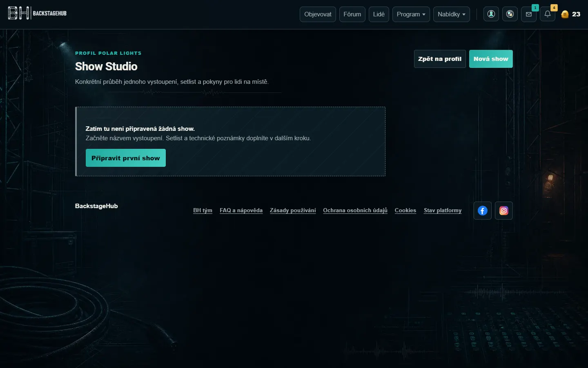This screenshot has height=368, width=588.
Task: Create a Nová show
Action: coord(491,59)
